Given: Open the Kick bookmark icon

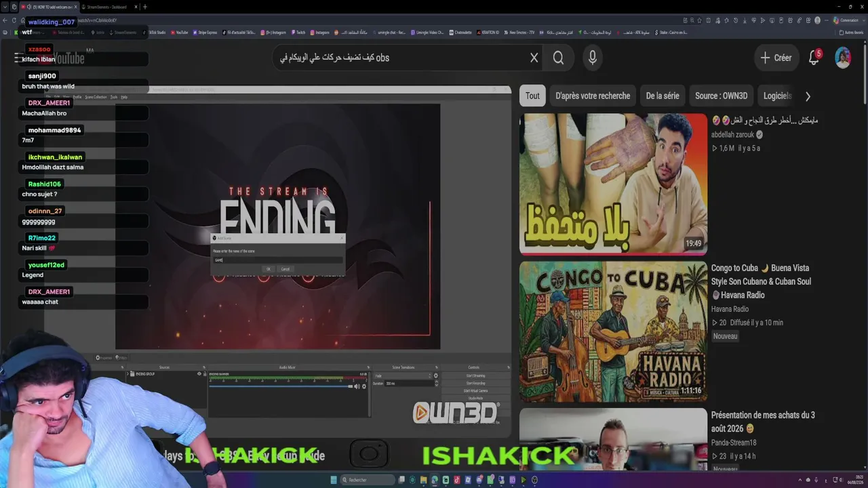Looking at the screenshot, I should (x=16, y=32).
